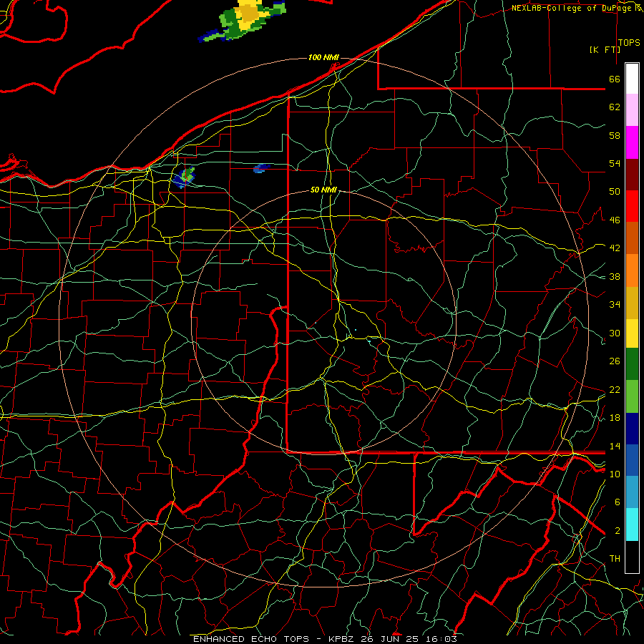Pick the yellow legend swatch
The image size is (644, 644).
(x=632, y=333)
